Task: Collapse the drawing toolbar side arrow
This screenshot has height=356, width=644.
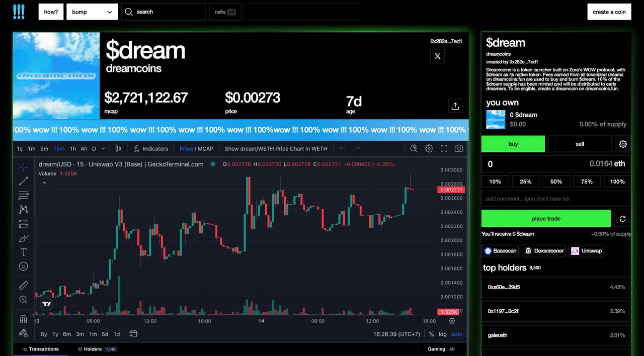Action: tap(33, 315)
